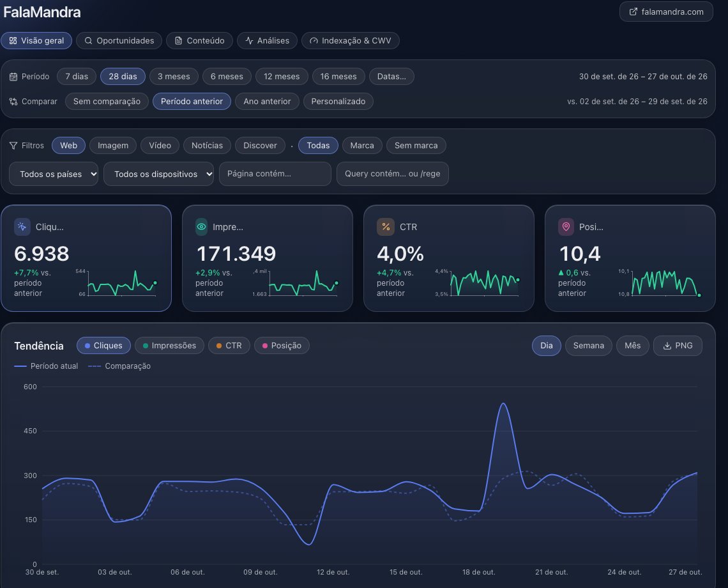Set chart granularity to Dia
728x588 pixels.
click(x=547, y=345)
